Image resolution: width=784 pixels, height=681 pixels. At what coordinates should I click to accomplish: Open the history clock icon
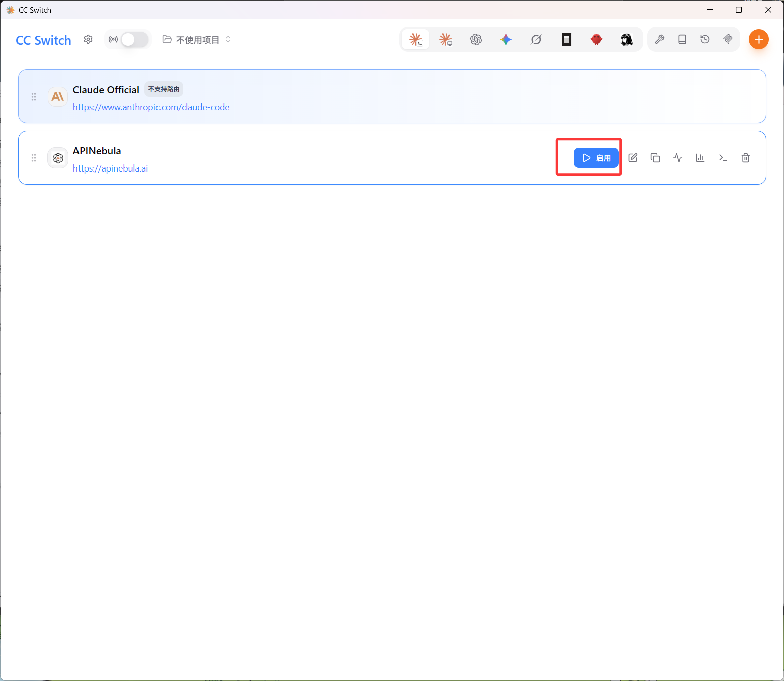point(705,39)
